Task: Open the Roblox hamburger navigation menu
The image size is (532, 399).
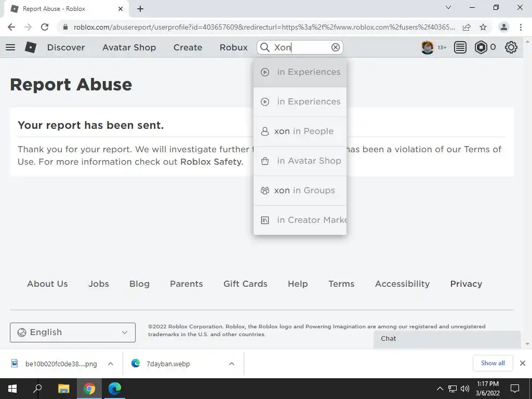Action: pos(10,47)
